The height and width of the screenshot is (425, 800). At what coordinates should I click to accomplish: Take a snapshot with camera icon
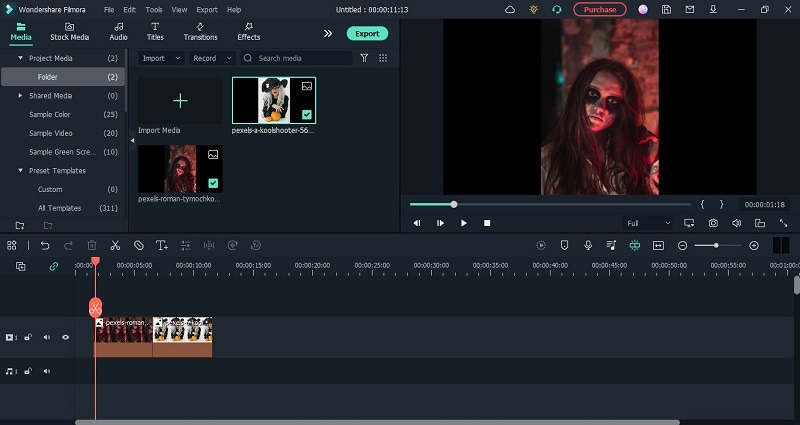point(713,223)
